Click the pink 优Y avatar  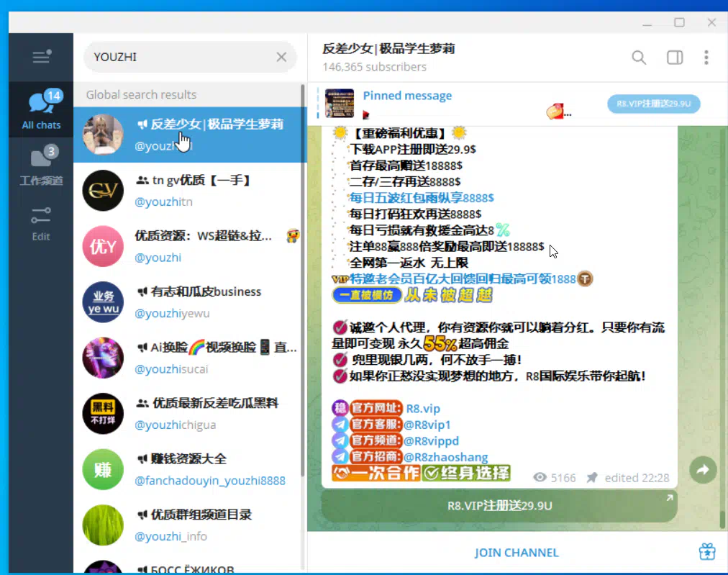103,246
